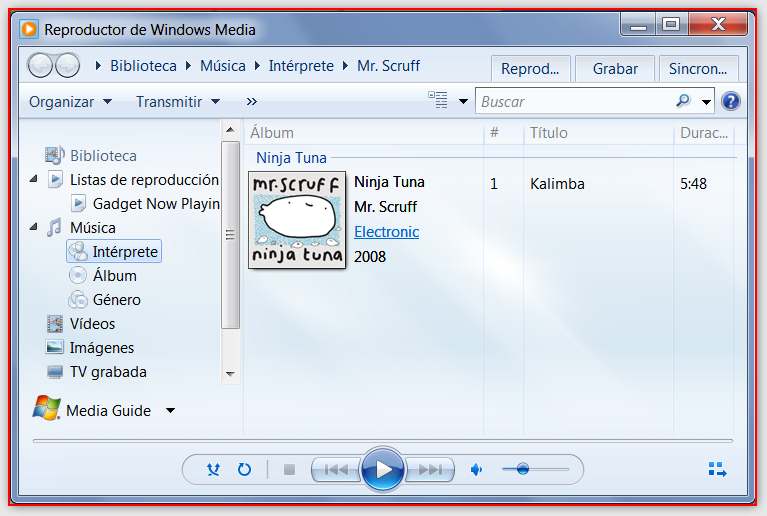Click the Ninja Tuna group header
767x516 pixels.
(292, 157)
